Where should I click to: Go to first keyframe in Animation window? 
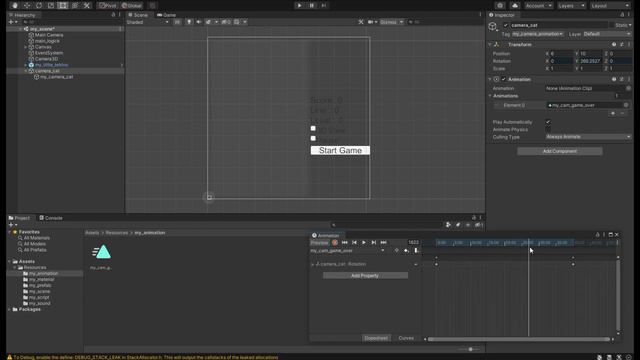coord(344,242)
